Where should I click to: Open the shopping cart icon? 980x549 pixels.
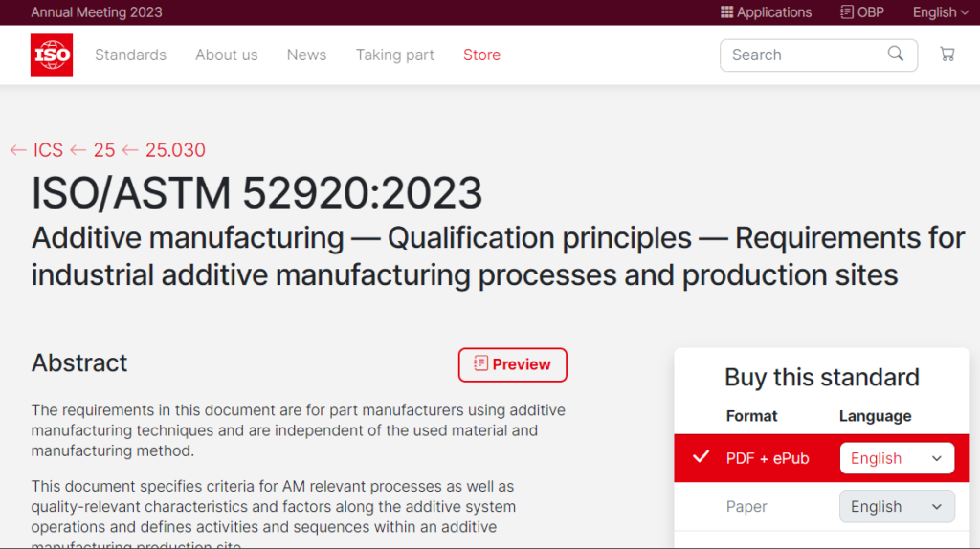coord(947,55)
